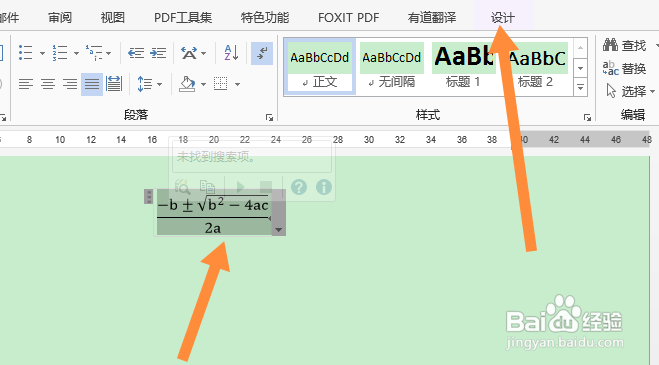Apply the 标题 2 style

535,66
